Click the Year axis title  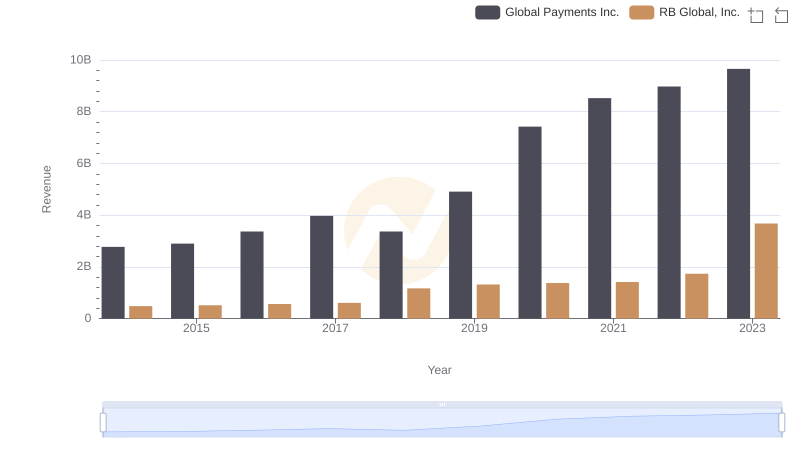click(439, 370)
